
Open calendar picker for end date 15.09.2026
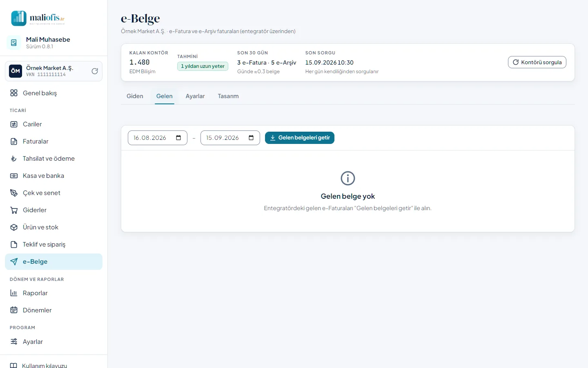(x=251, y=138)
